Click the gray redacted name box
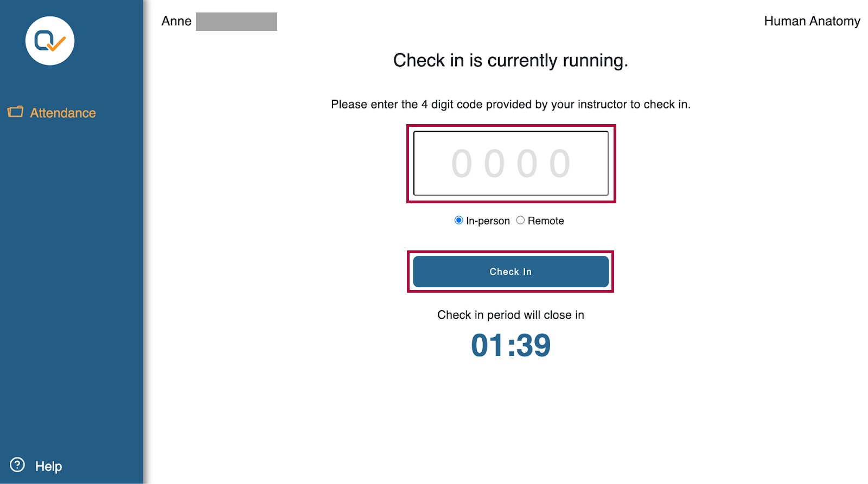Viewport: 868px width, 484px height. coord(236,22)
